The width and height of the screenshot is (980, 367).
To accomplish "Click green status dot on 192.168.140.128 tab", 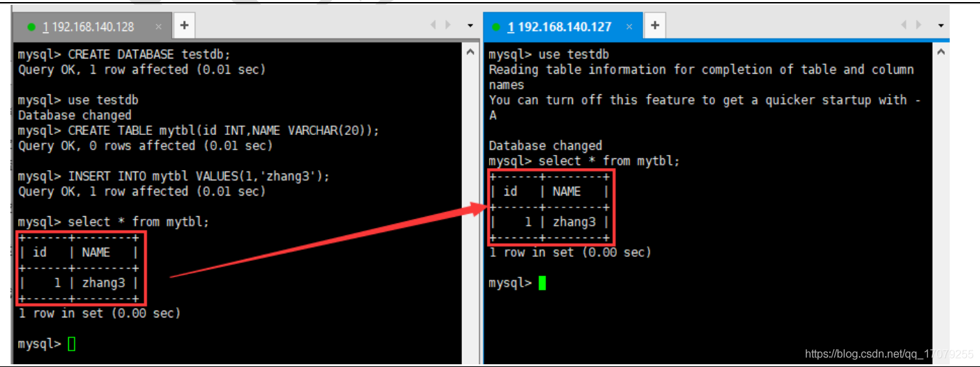I will (x=31, y=28).
